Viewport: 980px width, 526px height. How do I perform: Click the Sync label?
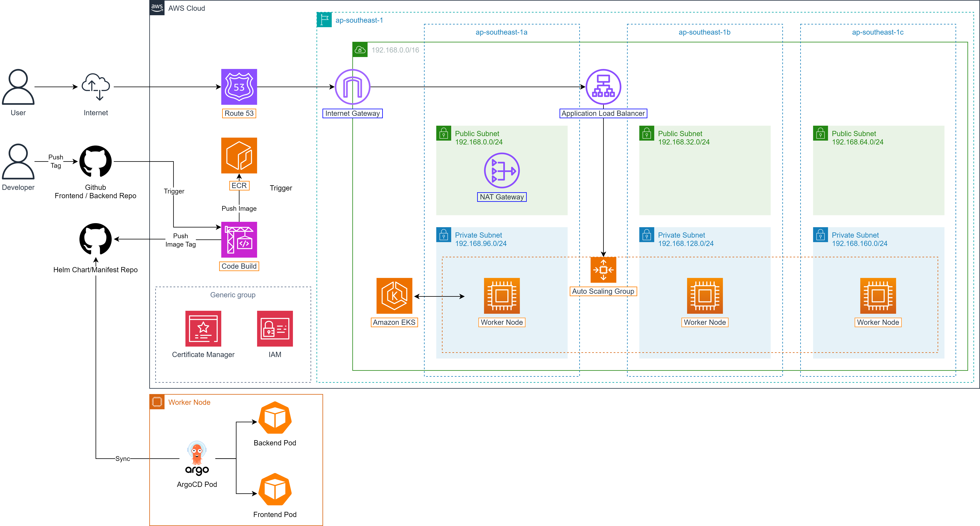pyautogui.click(x=122, y=459)
